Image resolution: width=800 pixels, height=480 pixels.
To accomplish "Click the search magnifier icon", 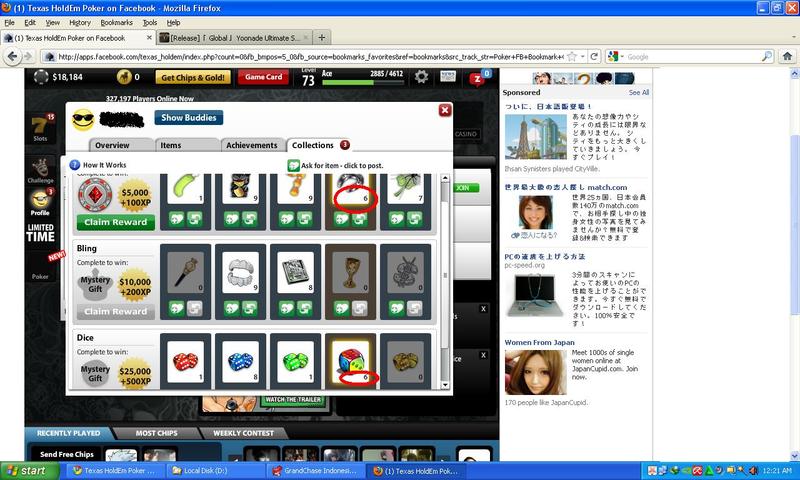I will pos(767,57).
